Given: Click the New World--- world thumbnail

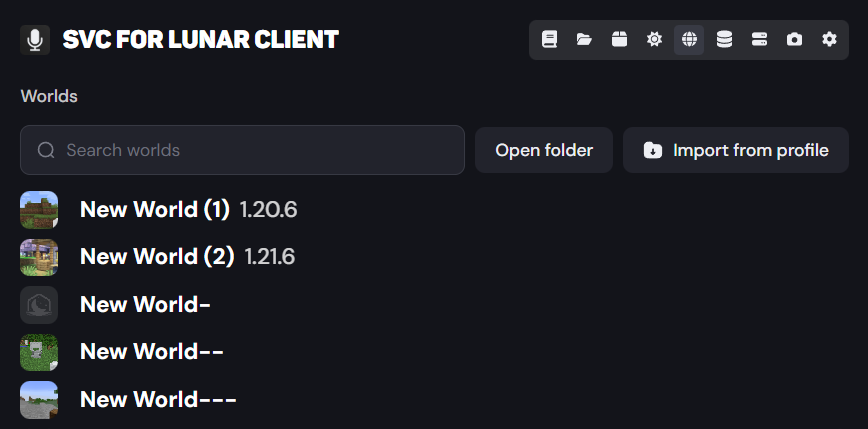Looking at the screenshot, I should click(x=39, y=400).
